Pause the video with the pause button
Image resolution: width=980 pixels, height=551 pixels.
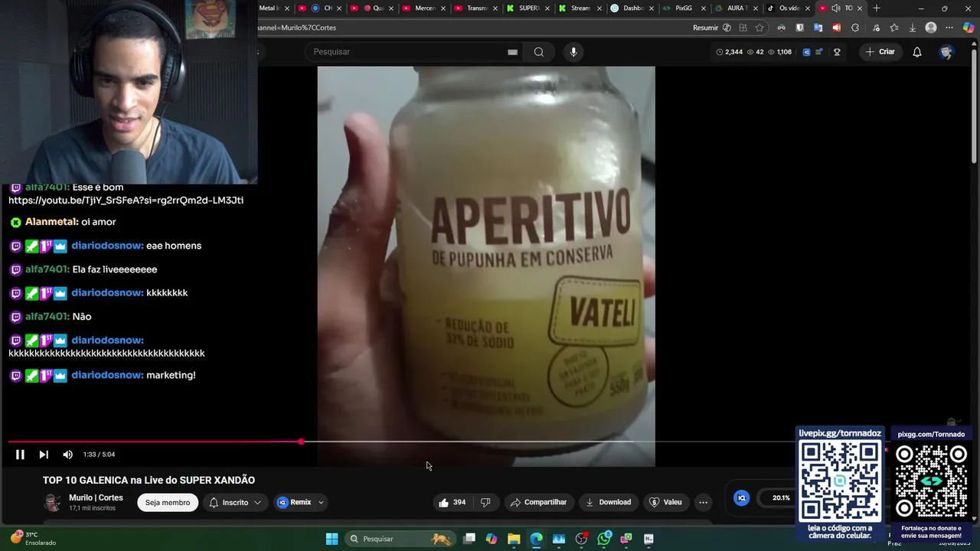pyautogui.click(x=20, y=455)
